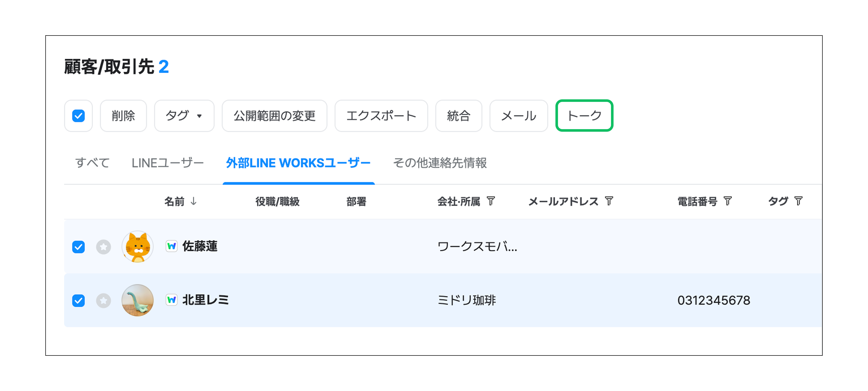Toggle the select-all checkbox in the toolbar
This screenshot has width=868, height=391.
pyautogui.click(x=79, y=116)
